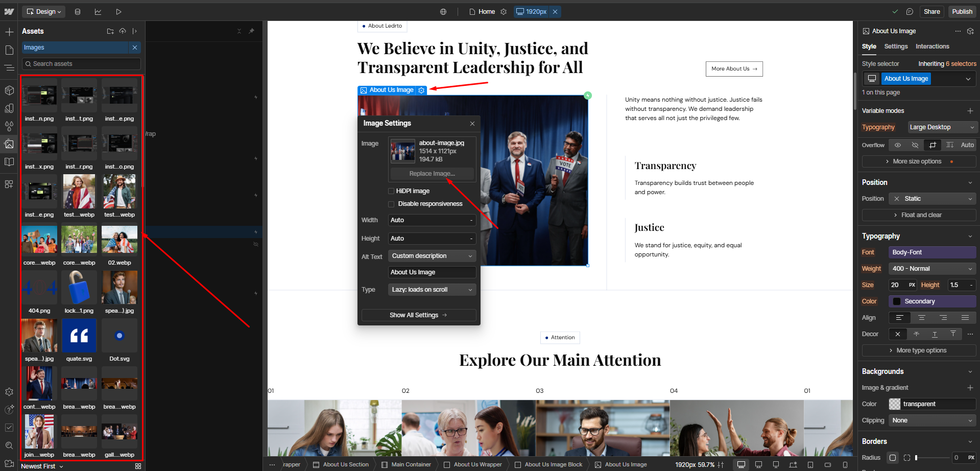This screenshot has width=980, height=471.
Task: Open the CMS database icon in top bar
Action: pyautogui.click(x=78, y=12)
